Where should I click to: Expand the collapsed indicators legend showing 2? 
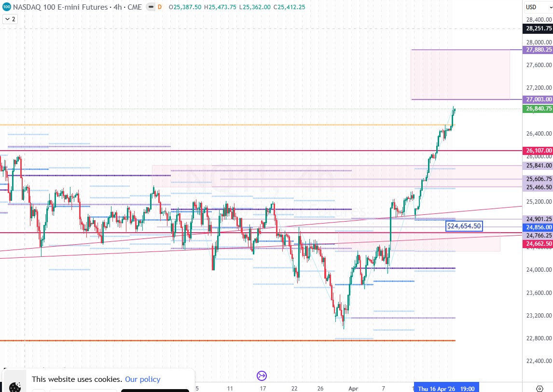[10, 19]
